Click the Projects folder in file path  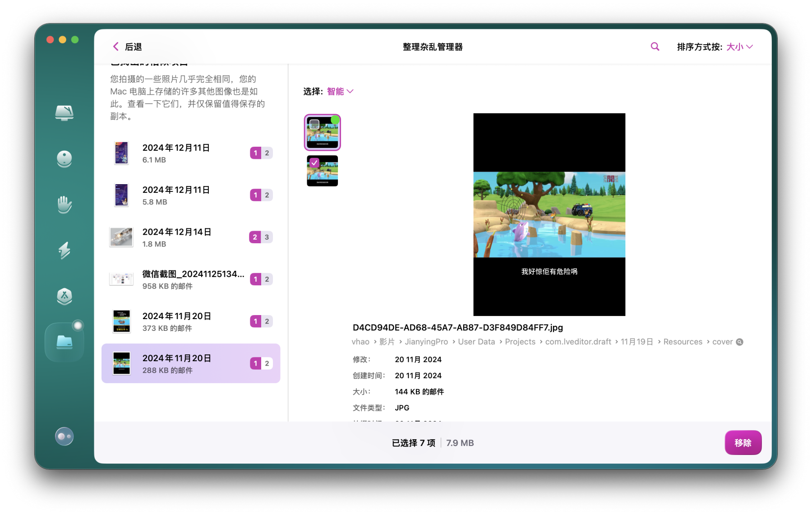520,342
